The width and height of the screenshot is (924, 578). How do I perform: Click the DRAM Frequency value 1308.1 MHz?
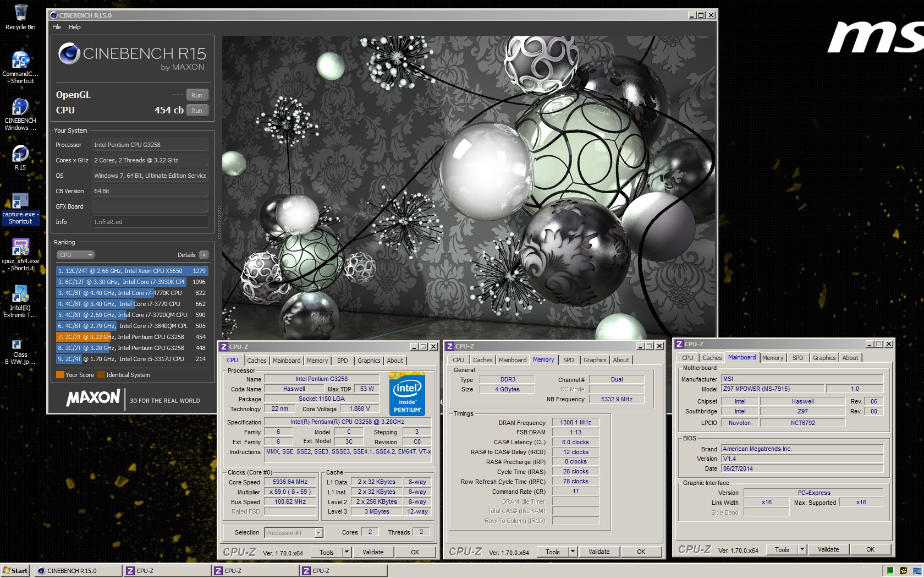click(575, 422)
